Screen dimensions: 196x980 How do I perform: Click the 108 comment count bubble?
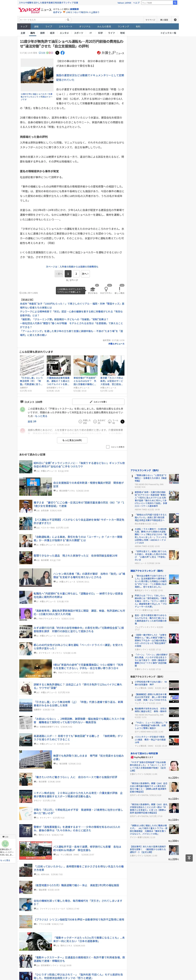[42, 53]
